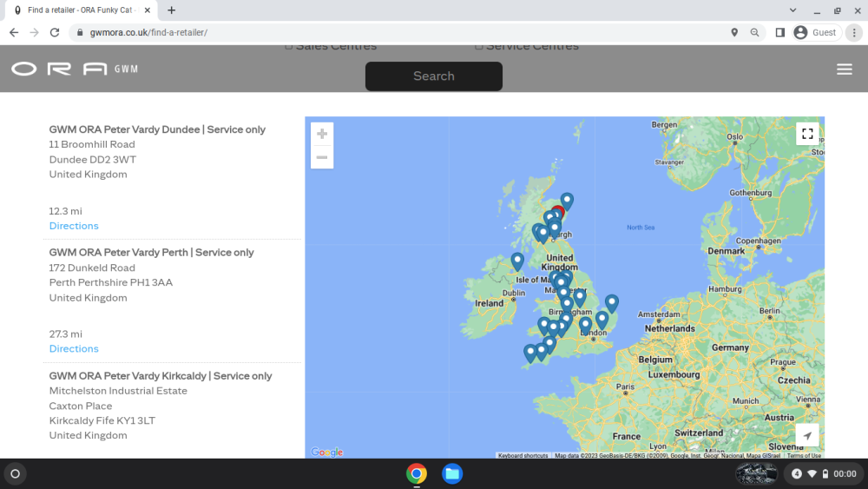868x489 pixels.
Task: Zoom in on the map
Action: 322,134
